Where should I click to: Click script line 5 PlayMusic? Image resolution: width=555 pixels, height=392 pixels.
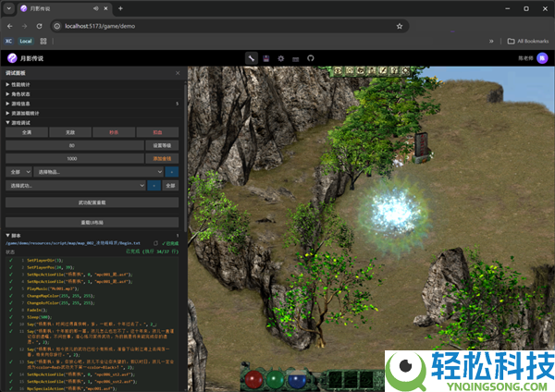tap(53, 288)
